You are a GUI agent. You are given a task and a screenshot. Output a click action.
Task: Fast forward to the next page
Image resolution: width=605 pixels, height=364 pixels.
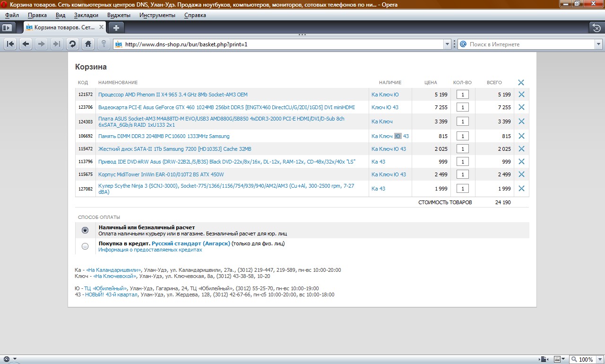click(57, 44)
